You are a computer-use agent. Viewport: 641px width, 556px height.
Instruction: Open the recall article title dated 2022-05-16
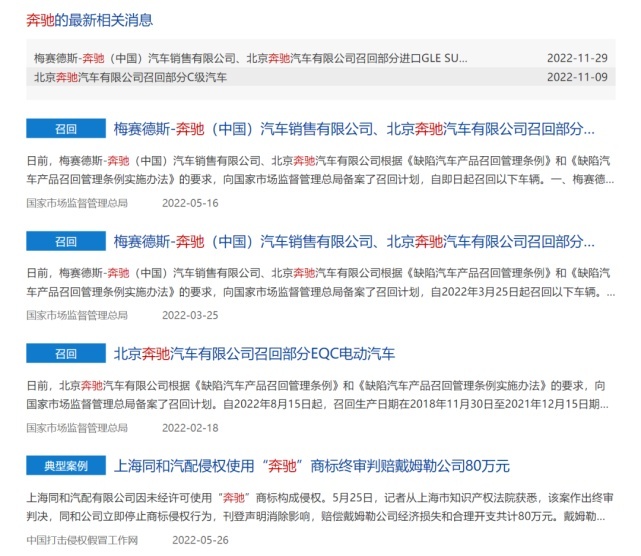click(354, 129)
